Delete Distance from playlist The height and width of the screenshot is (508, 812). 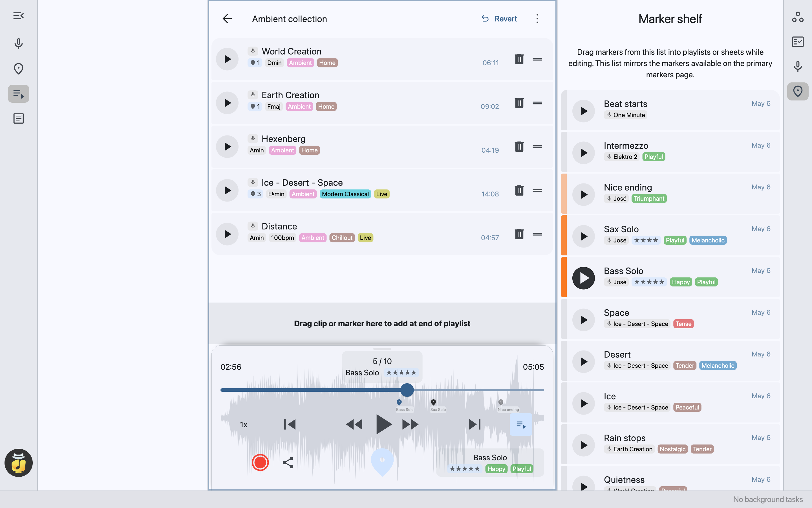pos(519,234)
